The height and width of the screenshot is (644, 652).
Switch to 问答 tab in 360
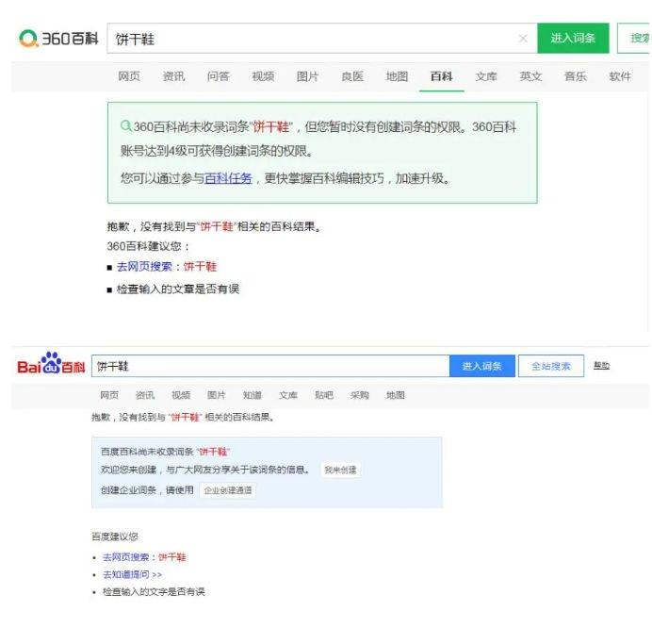tap(218, 76)
